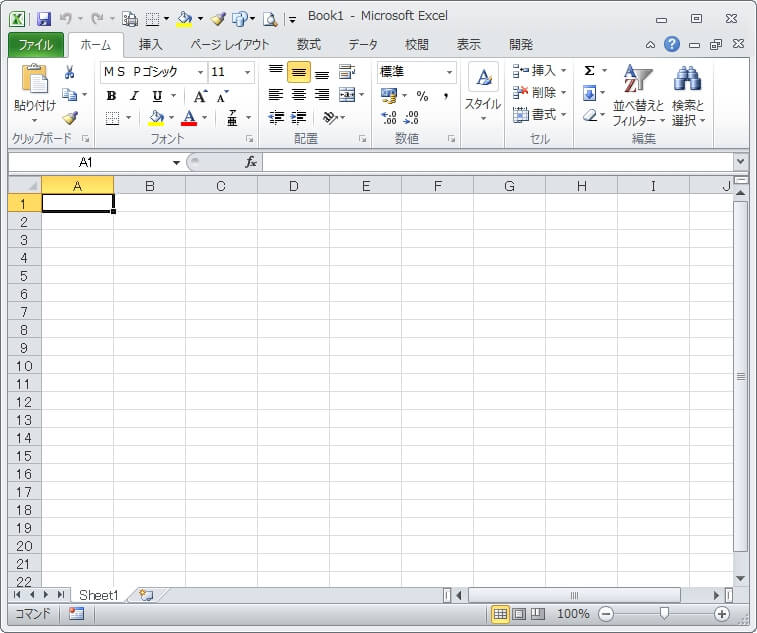
Task: Toggle middle align button
Action: click(x=298, y=72)
